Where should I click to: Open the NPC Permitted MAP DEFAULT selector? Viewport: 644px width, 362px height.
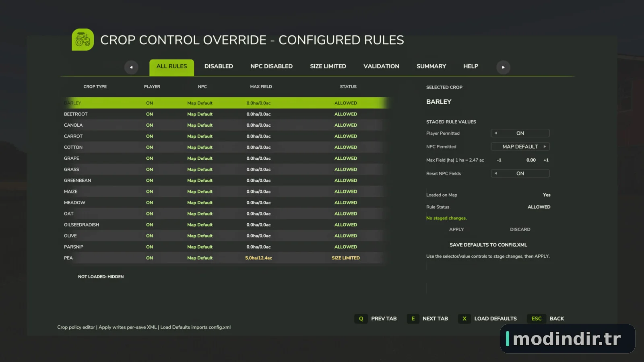tap(520, 146)
